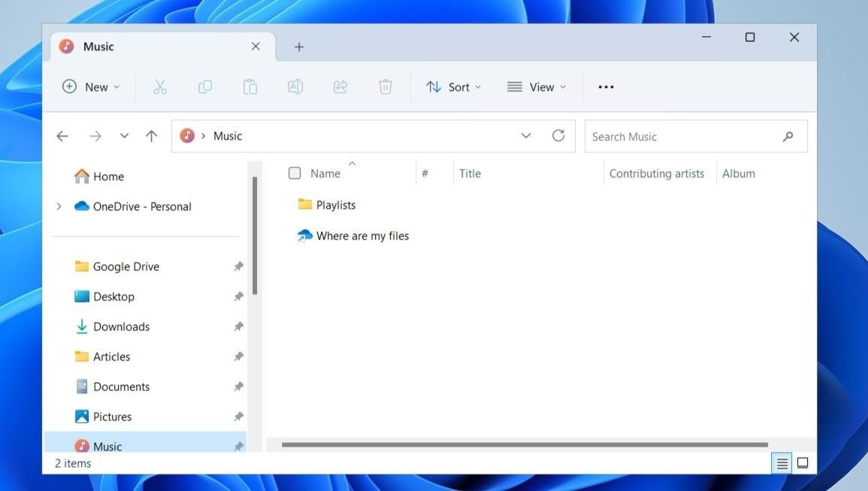Expand the OneDrive - Personal tree node

click(x=59, y=206)
